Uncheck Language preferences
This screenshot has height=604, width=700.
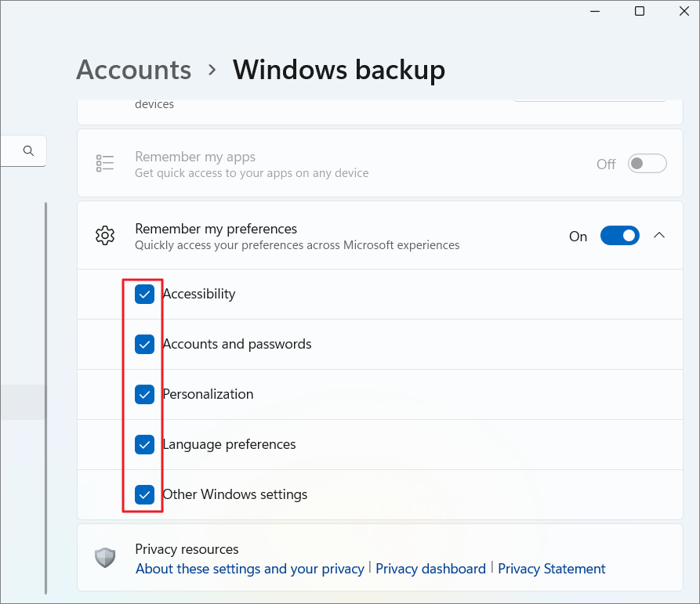click(144, 444)
